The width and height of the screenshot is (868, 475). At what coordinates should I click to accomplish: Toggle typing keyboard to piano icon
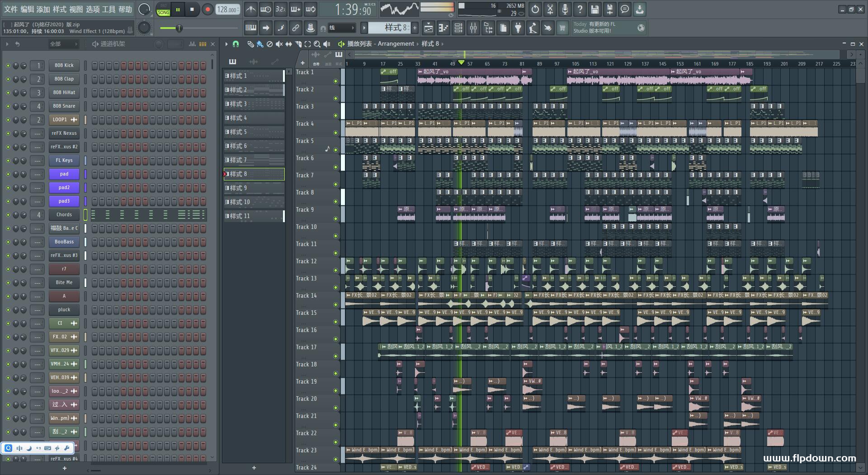click(251, 28)
